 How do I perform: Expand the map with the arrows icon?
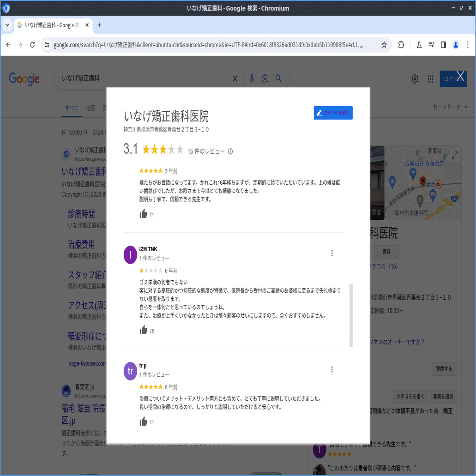[454, 155]
